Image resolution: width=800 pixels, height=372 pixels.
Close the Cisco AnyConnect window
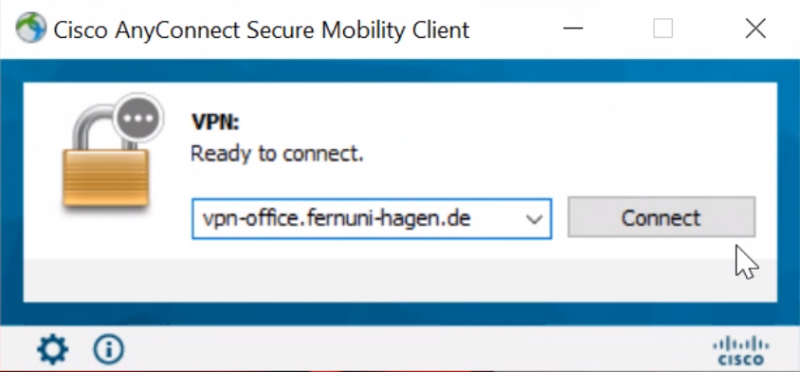click(x=755, y=29)
